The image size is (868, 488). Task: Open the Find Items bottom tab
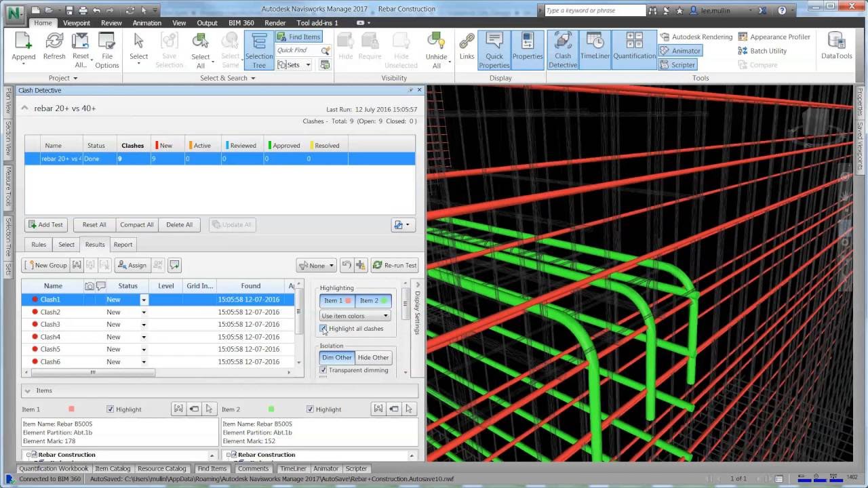212,468
